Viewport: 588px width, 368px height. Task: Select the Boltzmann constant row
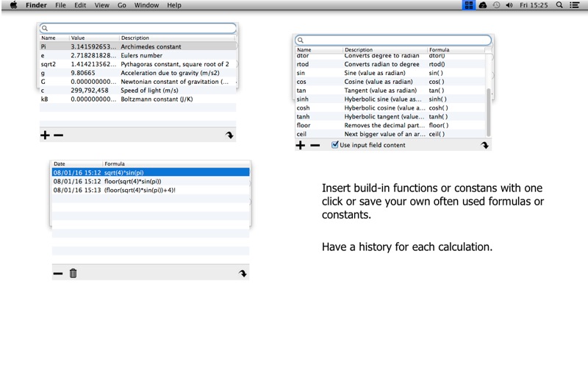[138, 99]
